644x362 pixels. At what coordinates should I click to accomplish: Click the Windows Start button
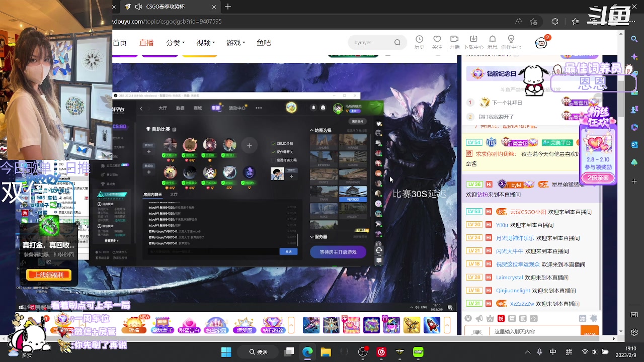[226, 352]
